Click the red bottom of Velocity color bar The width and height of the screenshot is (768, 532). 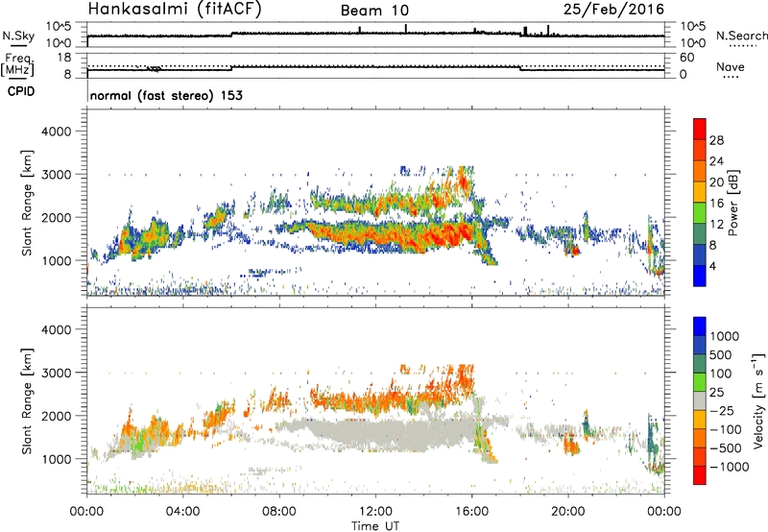pos(700,475)
